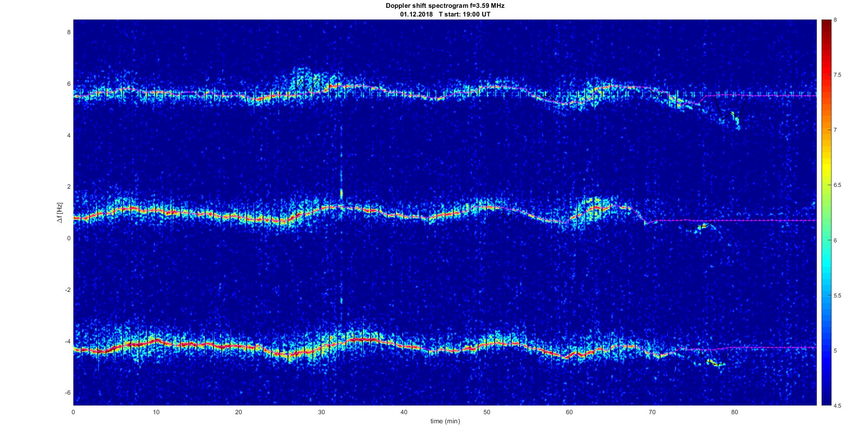Click the x-axis tick label '20'
The height and width of the screenshot is (435, 868).
point(239,412)
